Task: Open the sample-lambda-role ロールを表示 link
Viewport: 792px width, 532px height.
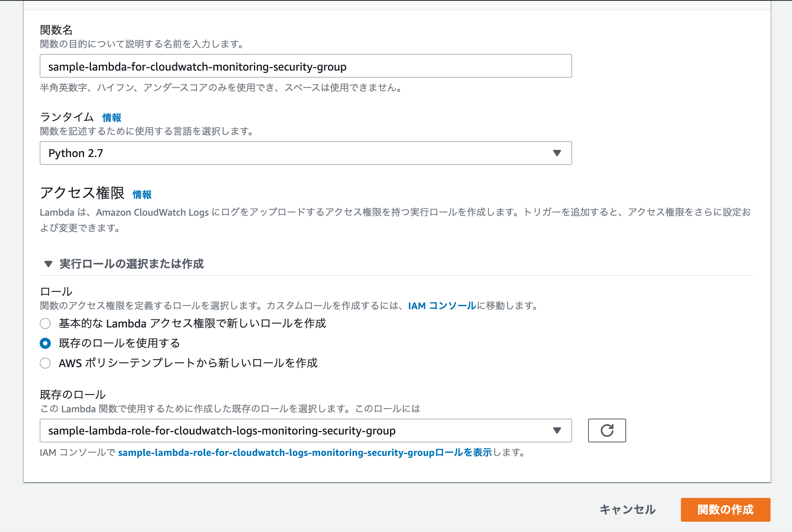Action: pyautogui.click(x=305, y=452)
